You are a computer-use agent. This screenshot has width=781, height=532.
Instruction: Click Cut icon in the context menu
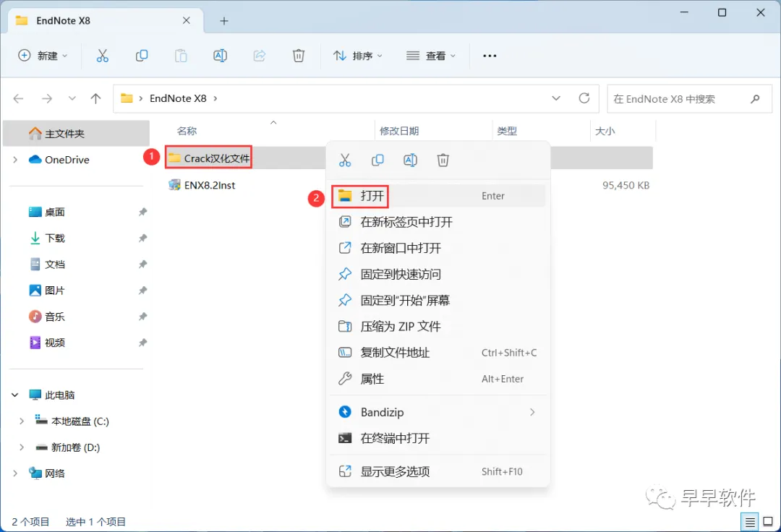345,160
